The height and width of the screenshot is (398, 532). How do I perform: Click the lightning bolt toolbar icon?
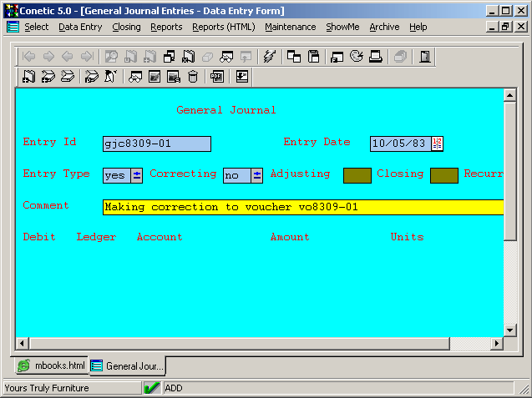pos(269,58)
